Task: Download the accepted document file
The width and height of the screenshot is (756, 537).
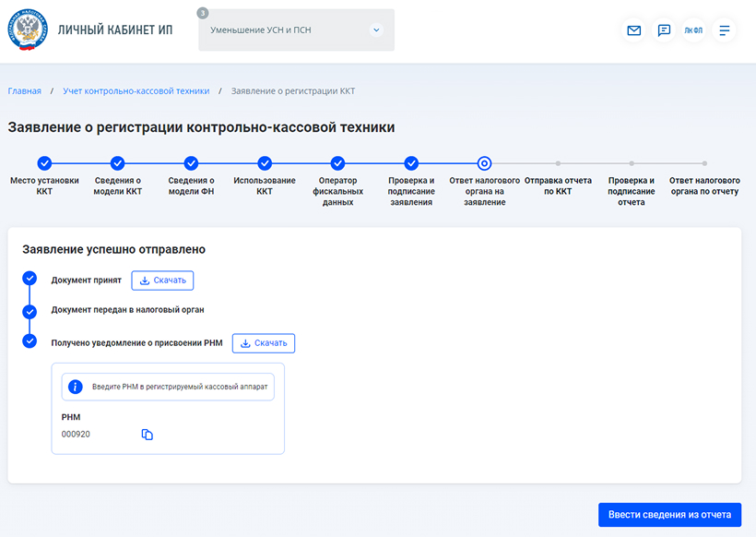Action: coord(162,280)
